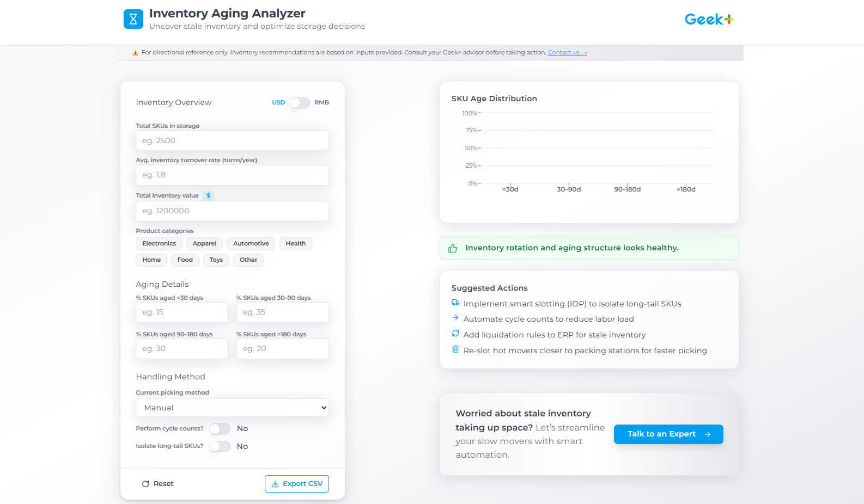Enable the Isolate long-tail SKUs toggle
The width and height of the screenshot is (864, 504).
220,446
